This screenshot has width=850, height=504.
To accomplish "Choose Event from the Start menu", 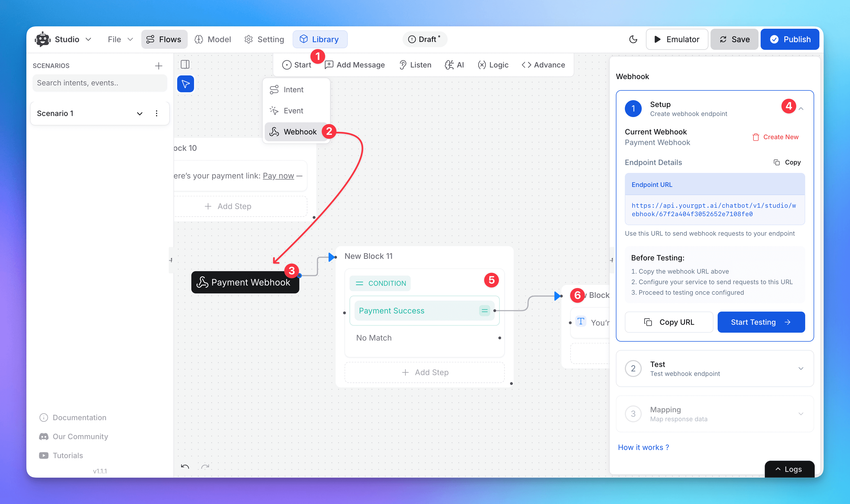I will coord(296,111).
